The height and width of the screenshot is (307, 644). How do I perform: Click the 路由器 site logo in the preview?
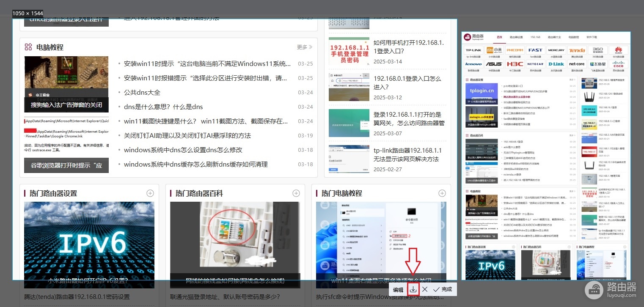474,37
